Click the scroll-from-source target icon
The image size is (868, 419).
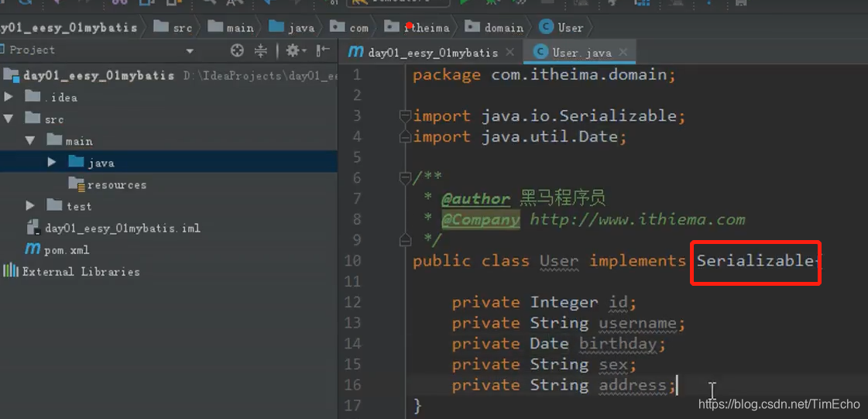pyautogui.click(x=237, y=51)
